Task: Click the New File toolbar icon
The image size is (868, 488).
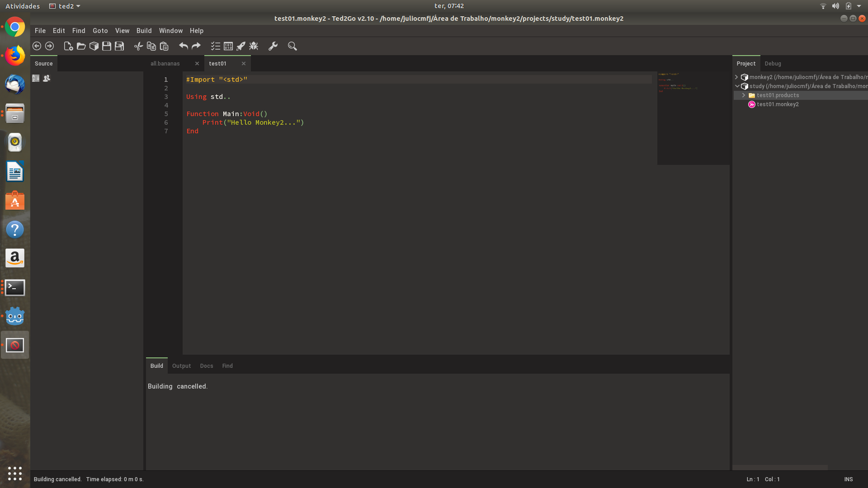Action: (x=68, y=46)
